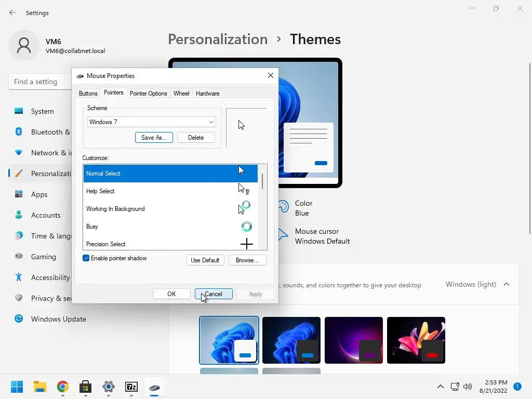Click the Bluetooth icon in sidebar
The width and height of the screenshot is (532, 399).
pyautogui.click(x=19, y=131)
